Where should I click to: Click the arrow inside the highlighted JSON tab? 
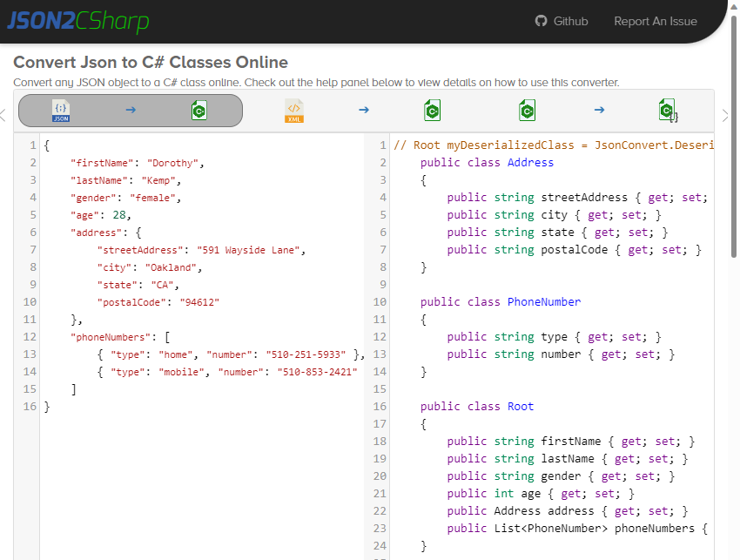pyautogui.click(x=131, y=111)
